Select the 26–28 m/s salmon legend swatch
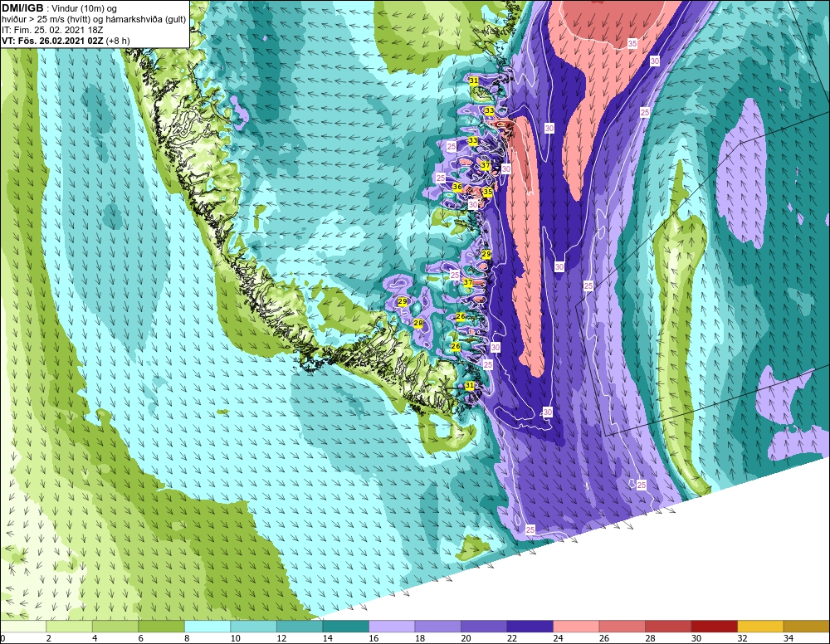Image resolution: width=830 pixels, height=644 pixels. pyautogui.click(x=622, y=627)
